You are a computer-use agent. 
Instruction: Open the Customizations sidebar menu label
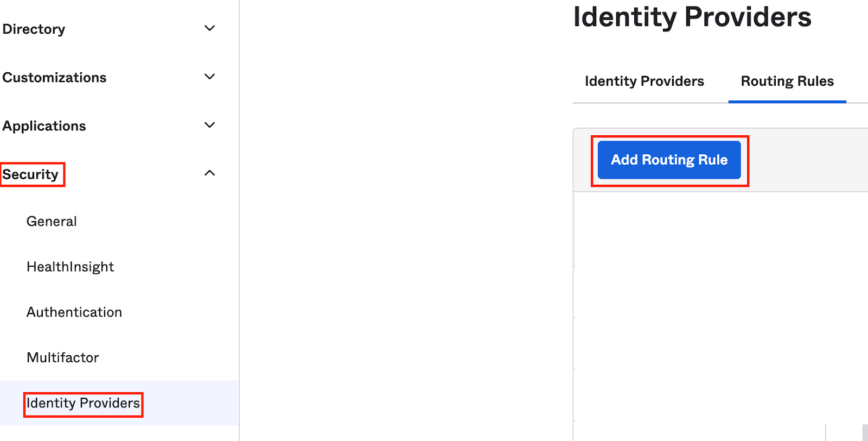(x=54, y=77)
